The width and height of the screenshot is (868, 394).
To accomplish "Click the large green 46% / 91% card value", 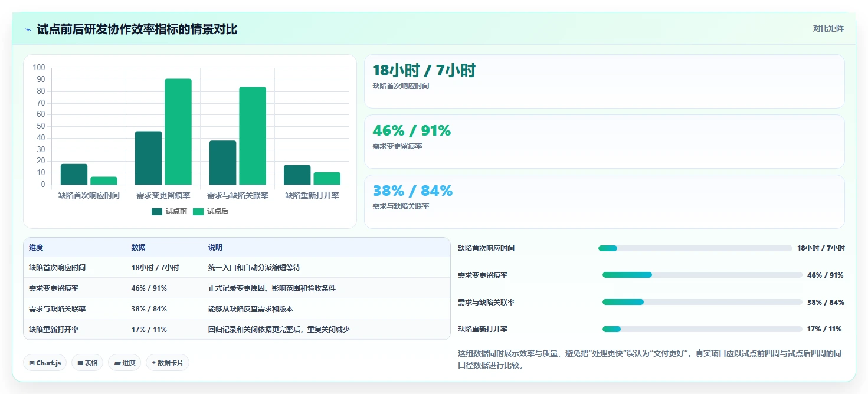I will coord(411,131).
